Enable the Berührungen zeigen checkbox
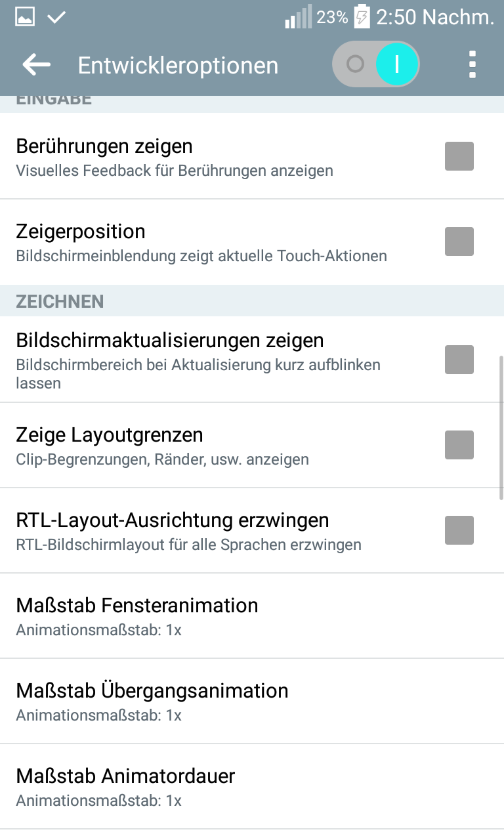The height and width of the screenshot is (840, 504). (x=459, y=156)
